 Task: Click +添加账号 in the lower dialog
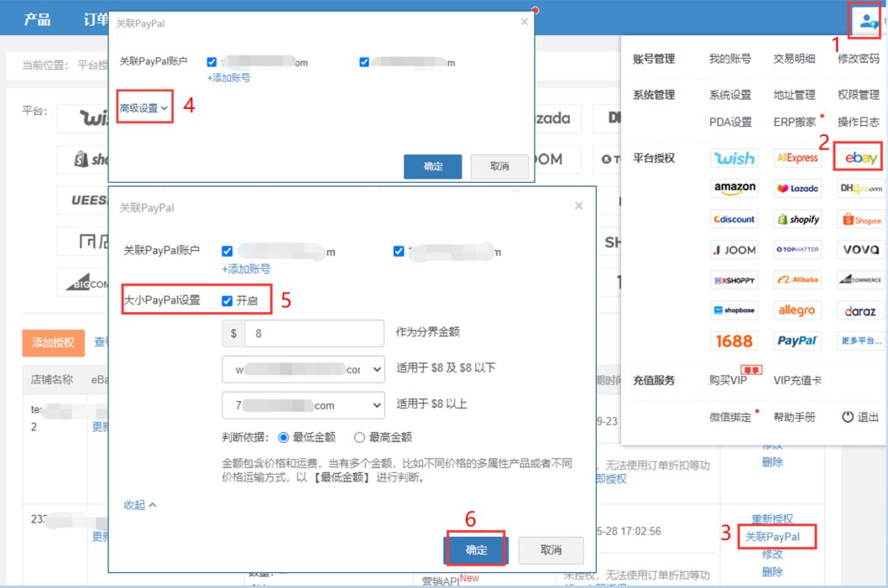(246, 268)
